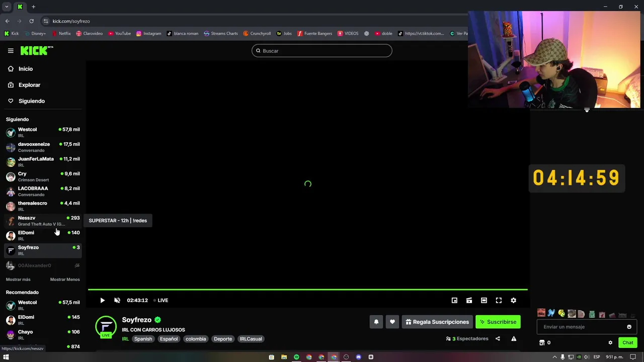Expand list with Mostrar más
Image resolution: width=644 pixels, height=362 pixels.
(x=18, y=280)
